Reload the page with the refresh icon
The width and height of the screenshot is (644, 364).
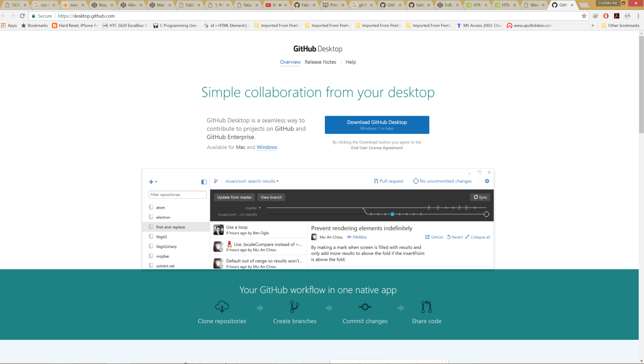click(x=22, y=16)
